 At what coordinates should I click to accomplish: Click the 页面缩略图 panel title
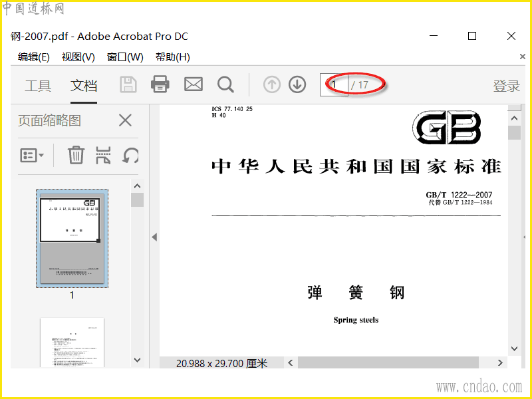pyautogui.click(x=49, y=120)
